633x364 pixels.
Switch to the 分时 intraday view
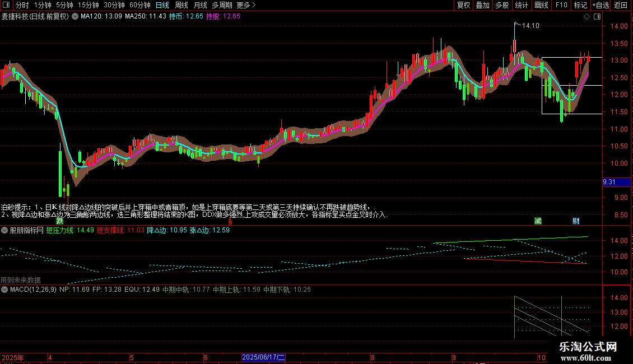point(22,5)
